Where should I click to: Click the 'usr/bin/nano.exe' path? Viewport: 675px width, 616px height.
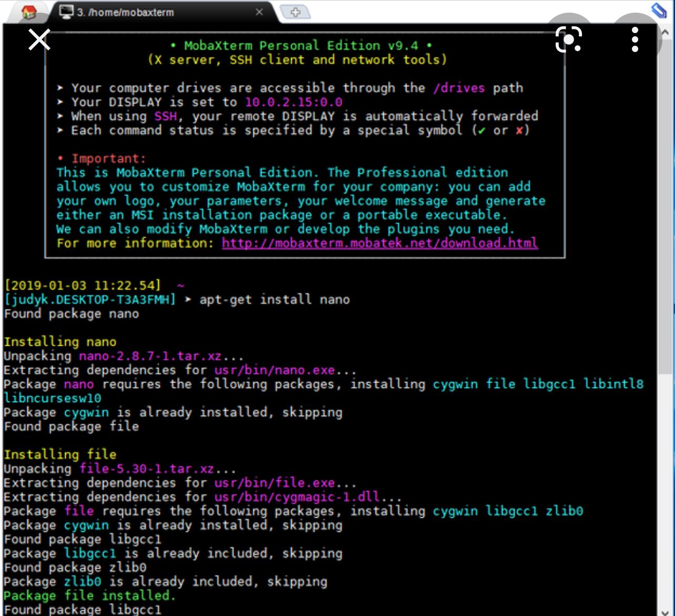coord(274,371)
